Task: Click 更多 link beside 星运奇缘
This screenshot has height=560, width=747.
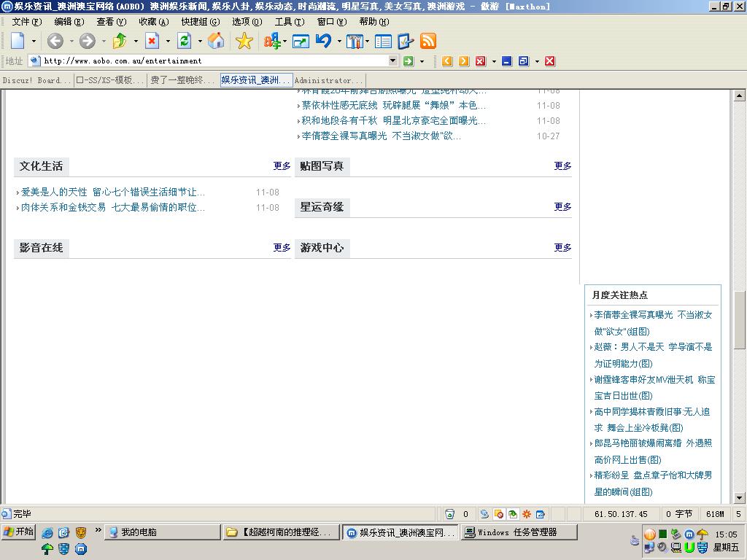Action: point(562,206)
